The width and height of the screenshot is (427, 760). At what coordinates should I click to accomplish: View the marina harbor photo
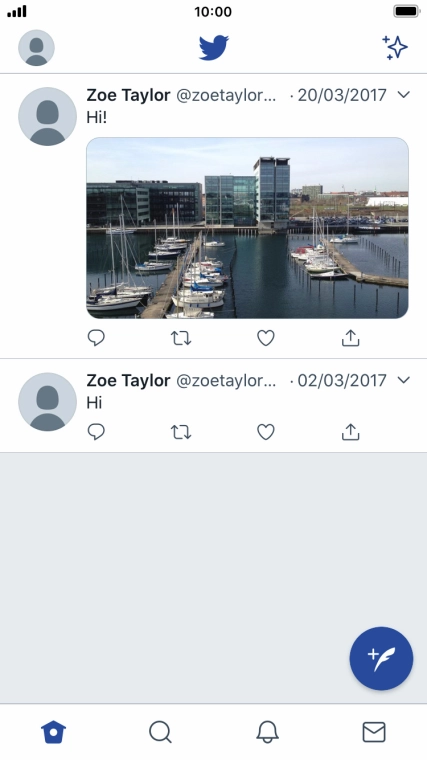[x=247, y=228]
